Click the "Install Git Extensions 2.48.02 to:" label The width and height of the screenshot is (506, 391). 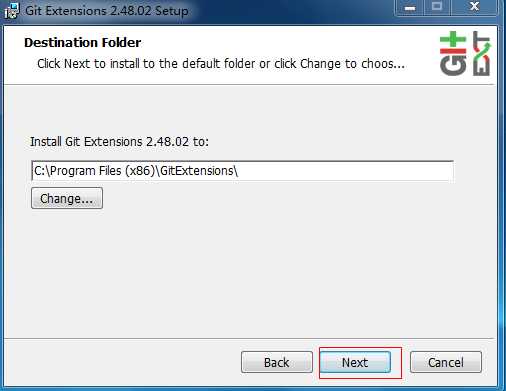click(x=119, y=142)
